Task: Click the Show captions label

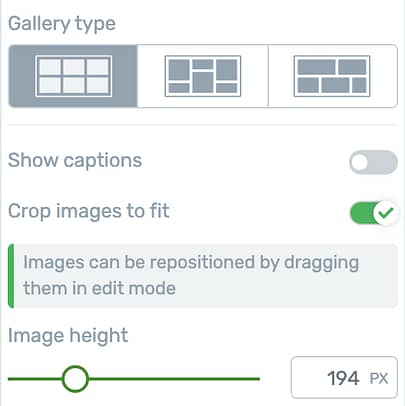Action: tap(75, 160)
